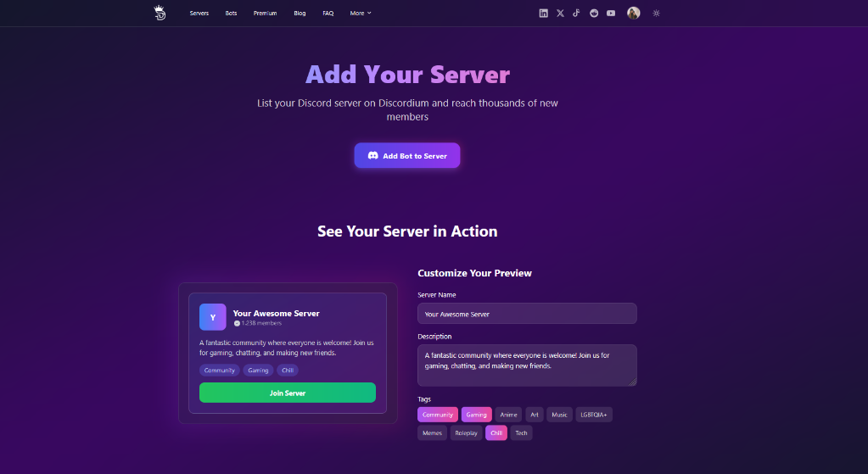Click the Chill chip in preview card

pyautogui.click(x=288, y=371)
